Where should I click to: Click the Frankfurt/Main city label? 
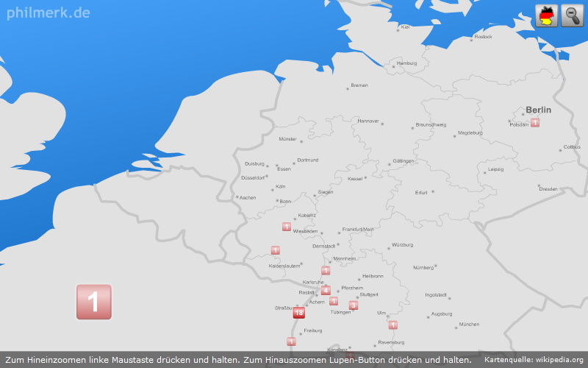pyautogui.click(x=358, y=229)
